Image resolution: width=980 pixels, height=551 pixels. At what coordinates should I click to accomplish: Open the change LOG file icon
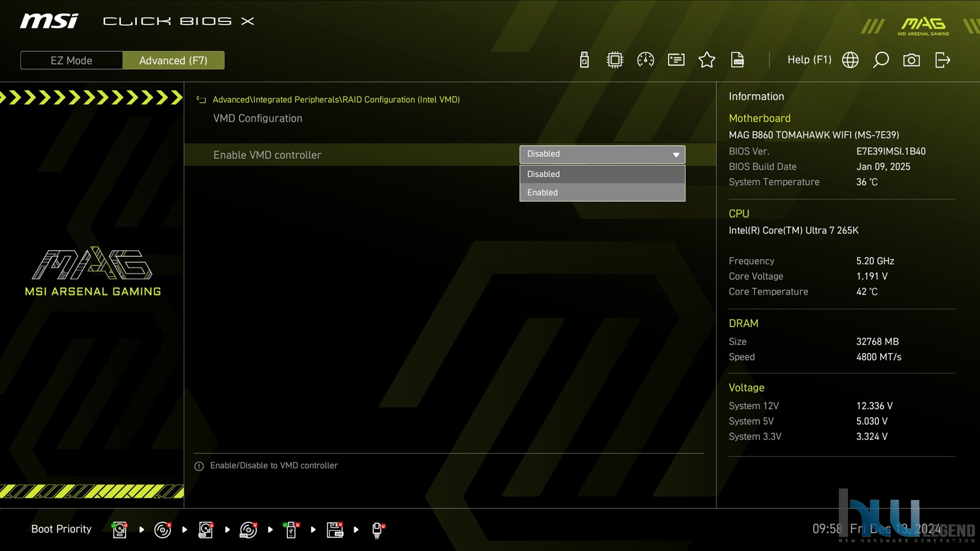point(737,60)
